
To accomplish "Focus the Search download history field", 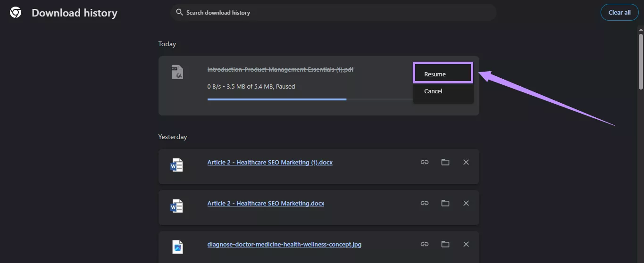I will [x=333, y=12].
